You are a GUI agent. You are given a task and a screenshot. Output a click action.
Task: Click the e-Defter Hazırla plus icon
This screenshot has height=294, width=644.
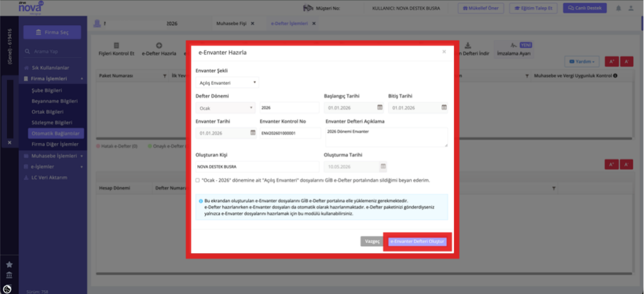click(159, 45)
